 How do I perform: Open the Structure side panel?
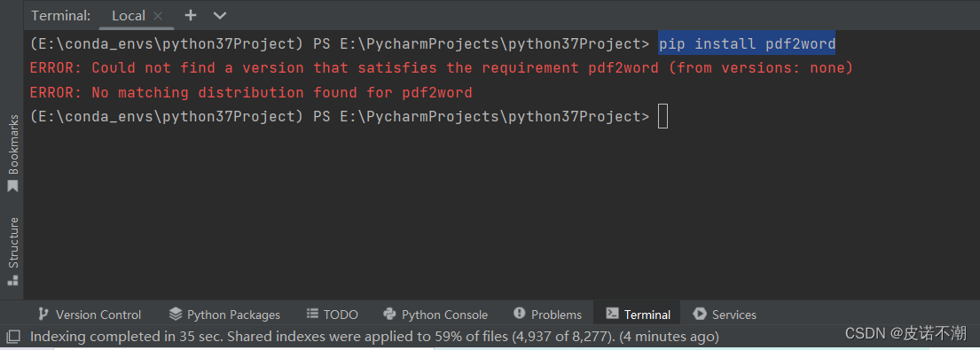(12, 252)
